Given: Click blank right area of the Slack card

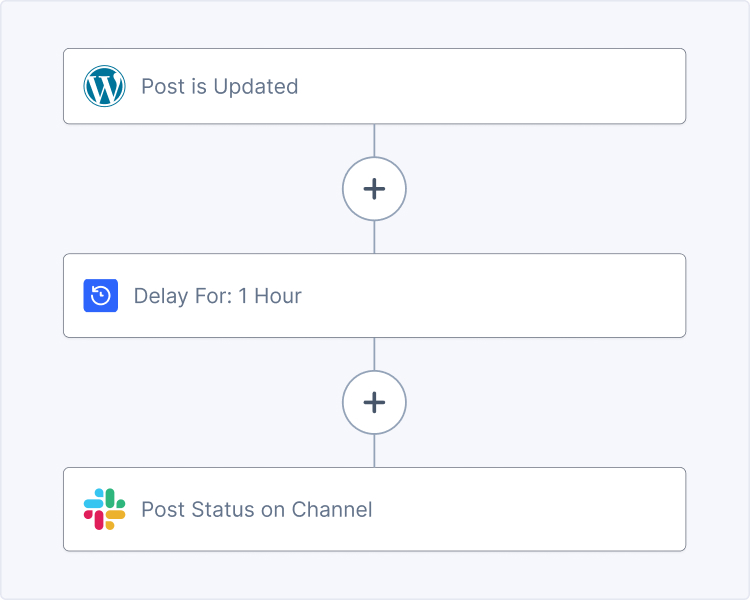Looking at the screenshot, I should tap(526, 509).
